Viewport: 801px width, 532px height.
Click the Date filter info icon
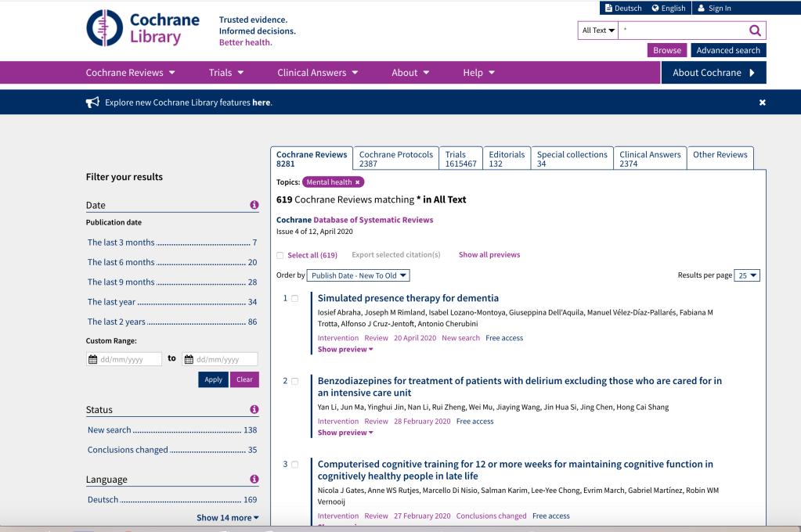click(x=254, y=205)
